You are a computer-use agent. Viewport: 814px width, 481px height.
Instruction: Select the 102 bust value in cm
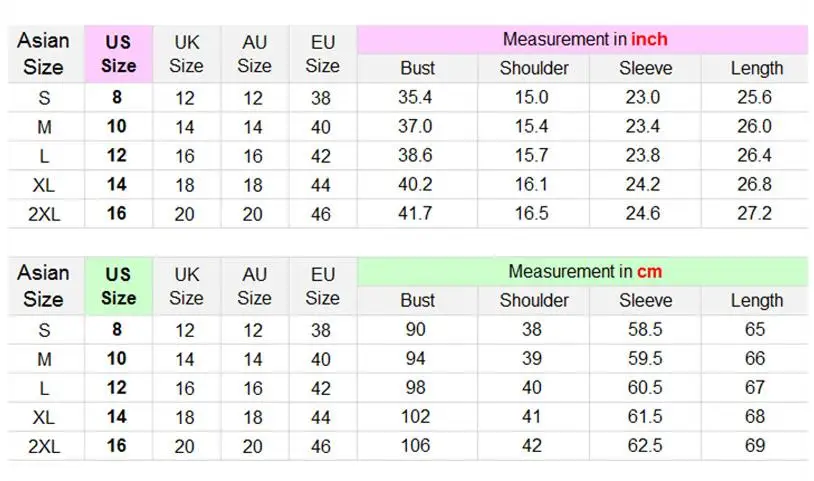coord(417,416)
